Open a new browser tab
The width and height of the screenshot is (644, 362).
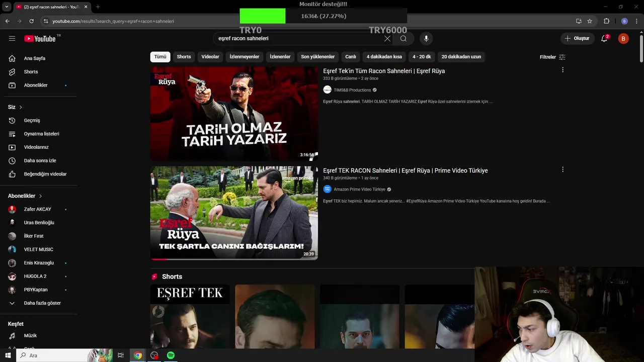pyautogui.click(x=98, y=7)
